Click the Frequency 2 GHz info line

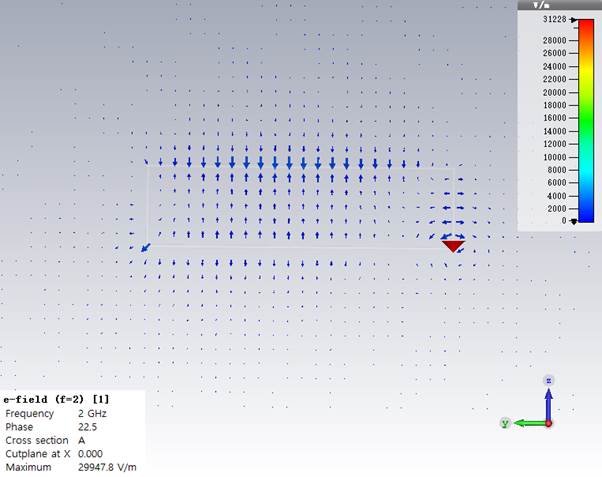click(x=55, y=413)
